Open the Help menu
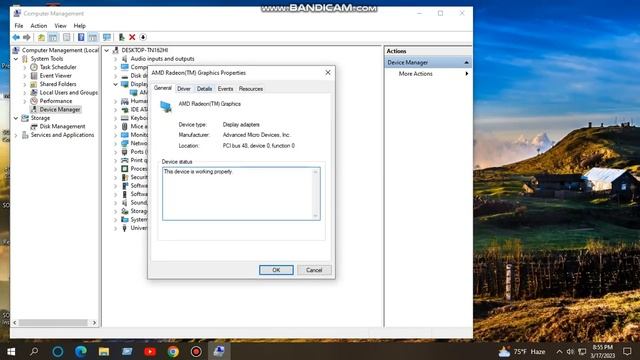The width and height of the screenshot is (640, 360). [80, 26]
